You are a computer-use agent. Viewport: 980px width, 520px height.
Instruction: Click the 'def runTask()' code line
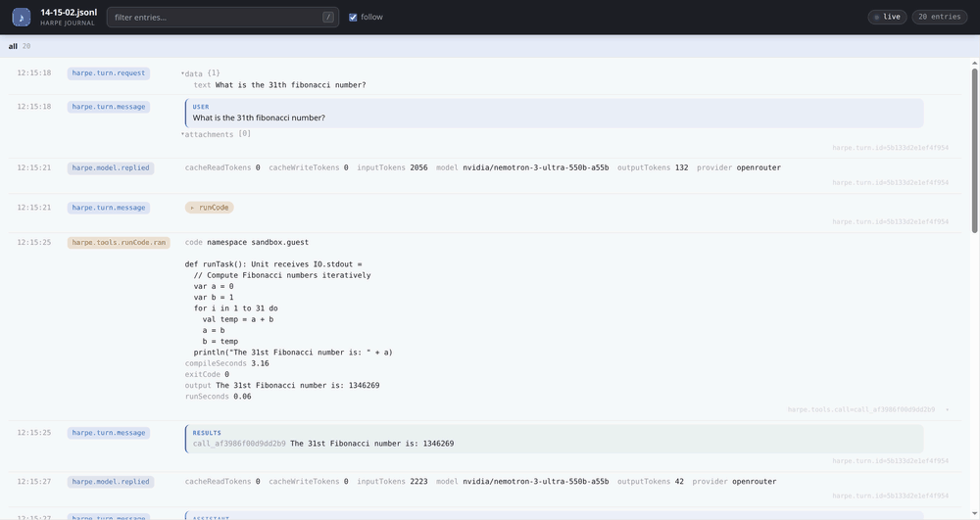(273, 264)
